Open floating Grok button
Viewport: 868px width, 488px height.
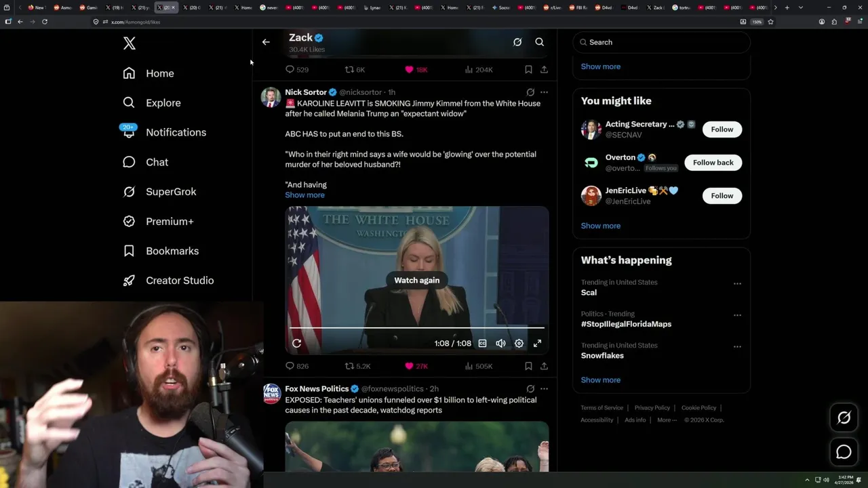[x=844, y=418]
